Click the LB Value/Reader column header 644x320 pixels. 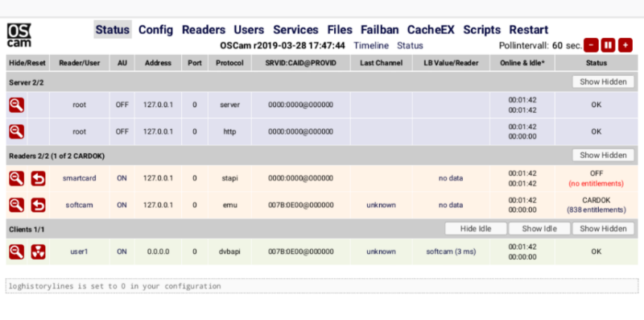click(451, 63)
